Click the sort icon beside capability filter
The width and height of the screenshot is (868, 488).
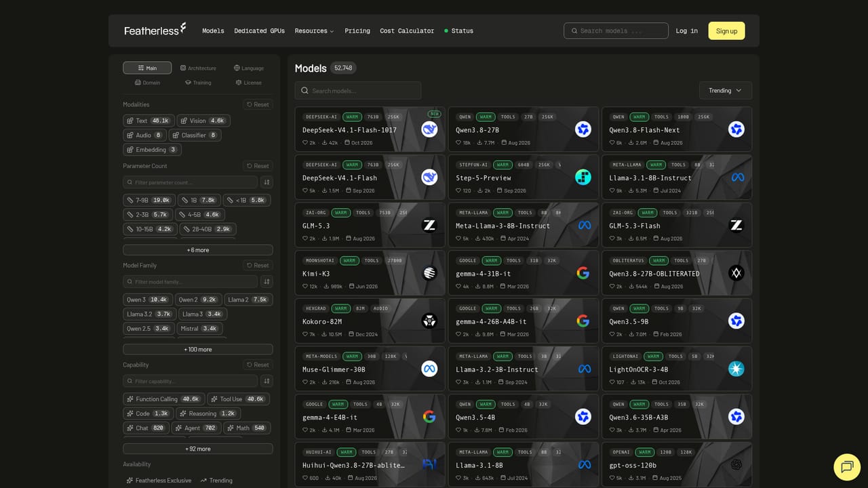tap(267, 381)
